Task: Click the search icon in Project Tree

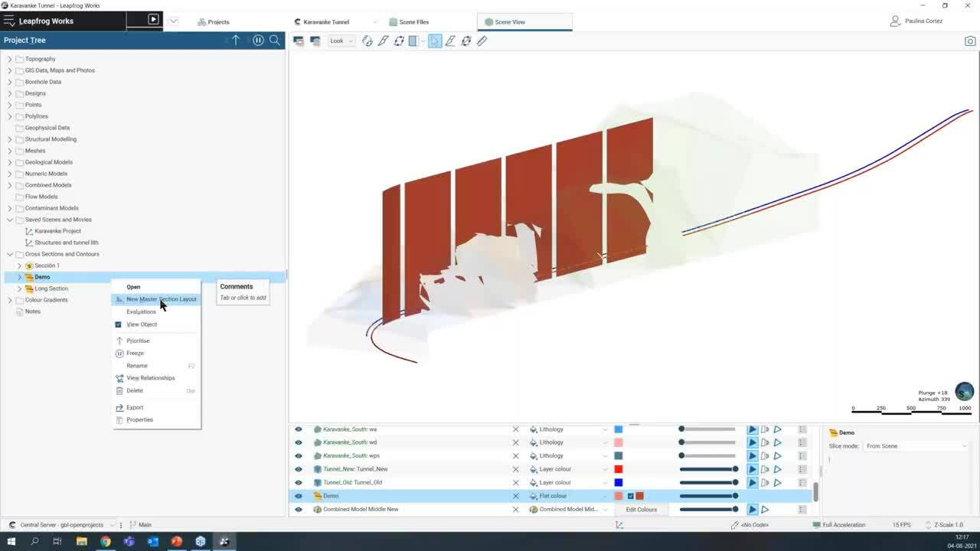Action: tap(275, 41)
